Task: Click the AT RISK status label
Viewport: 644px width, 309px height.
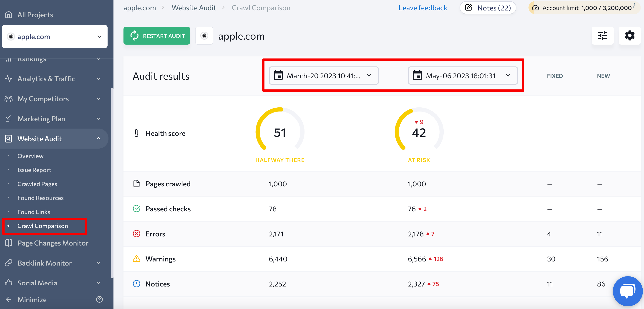Action: pos(419,160)
